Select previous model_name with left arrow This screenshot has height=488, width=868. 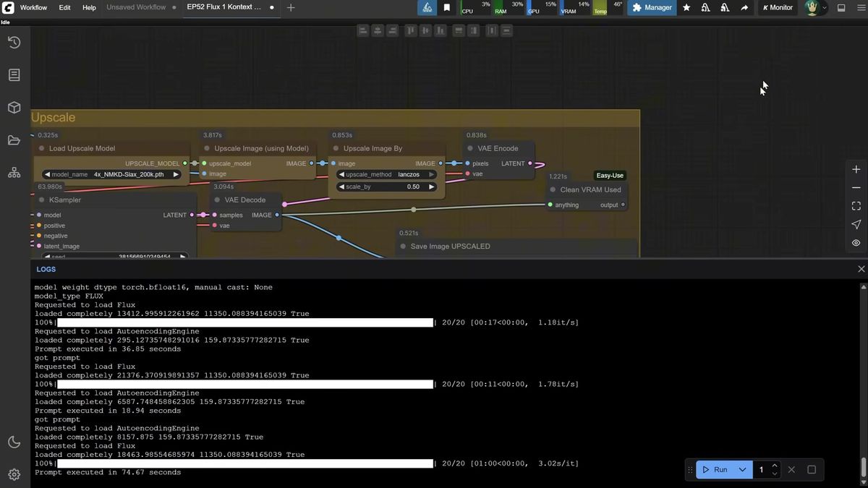47,174
